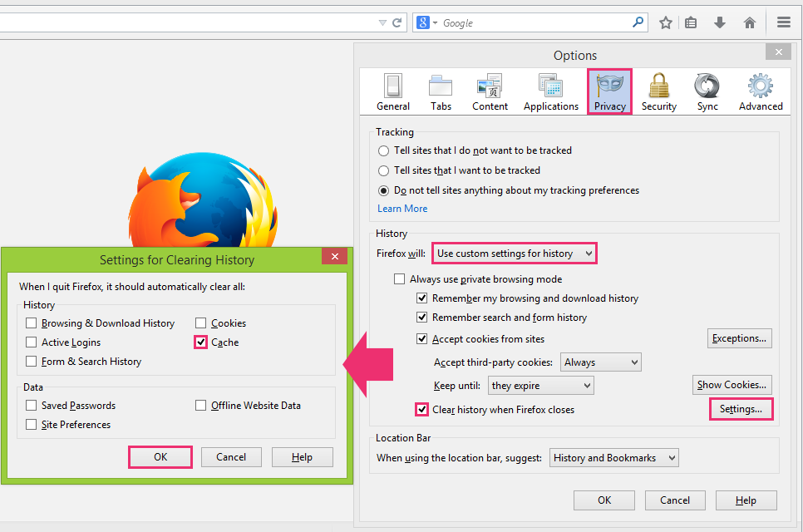Check 'Offline Website Data' option
The height and width of the screenshot is (532, 803).
(x=248, y=406)
